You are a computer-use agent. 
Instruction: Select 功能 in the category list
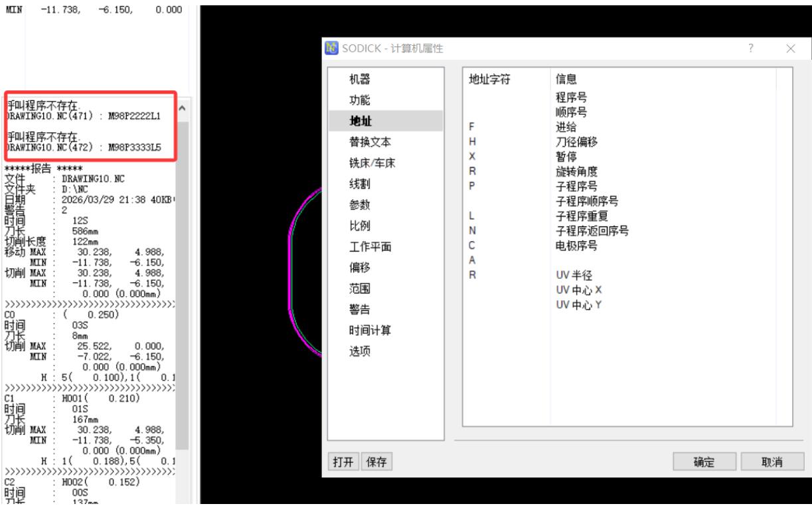tap(360, 100)
